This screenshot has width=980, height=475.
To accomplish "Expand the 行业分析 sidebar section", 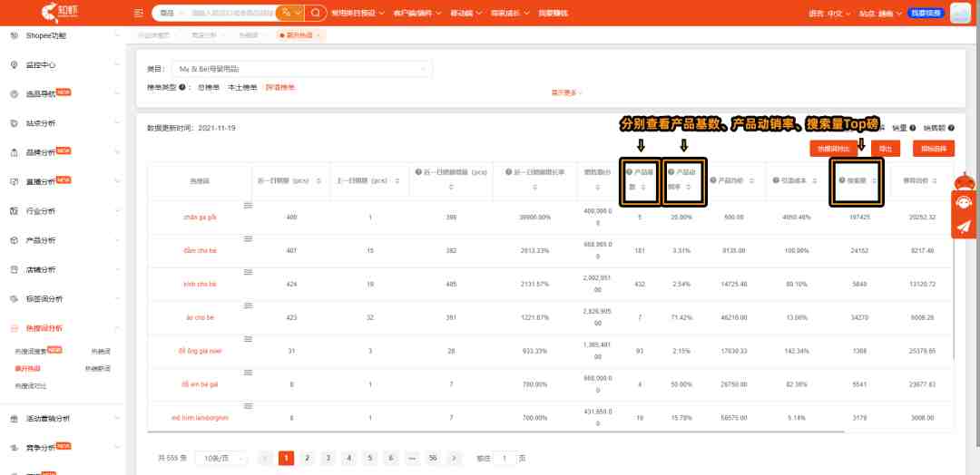I will tap(63, 211).
